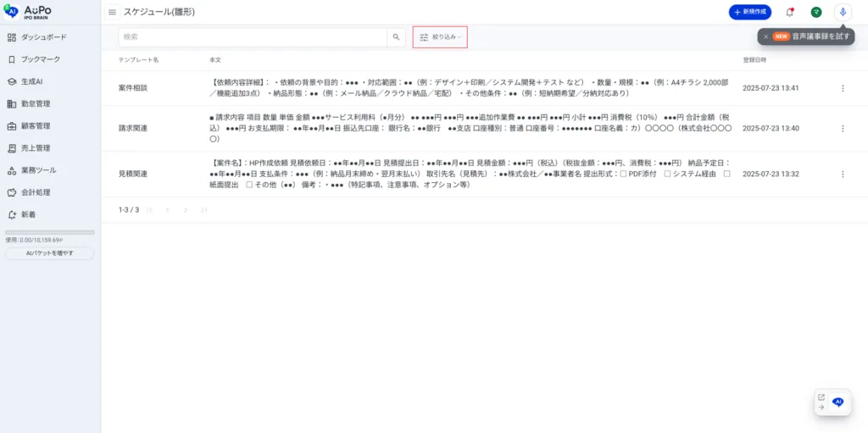Screen dimensions: 868x433
Task: Select the 案件相談 template row name
Action: click(133, 88)
